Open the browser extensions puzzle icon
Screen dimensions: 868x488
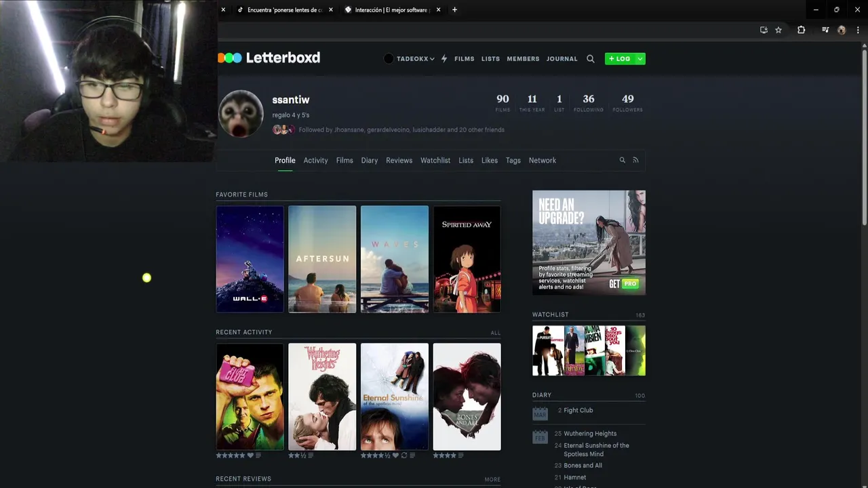pyautogui.click(x=801, y=30)
